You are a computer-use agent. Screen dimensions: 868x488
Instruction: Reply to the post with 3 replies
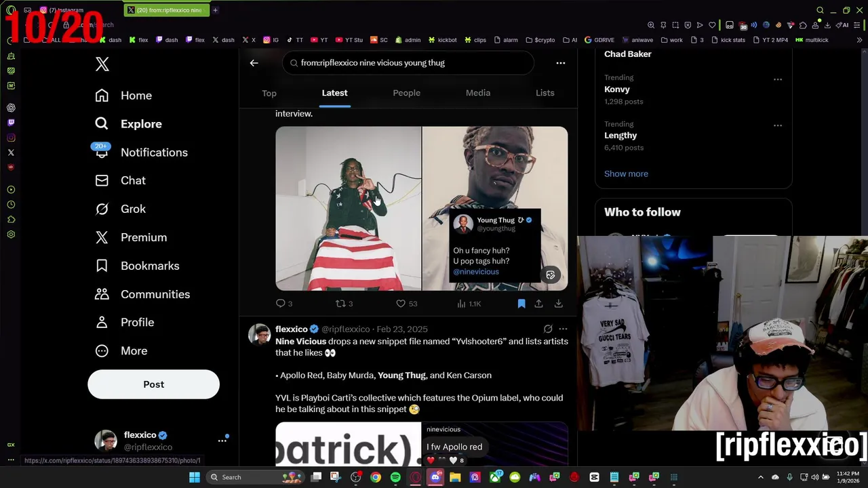283,304
